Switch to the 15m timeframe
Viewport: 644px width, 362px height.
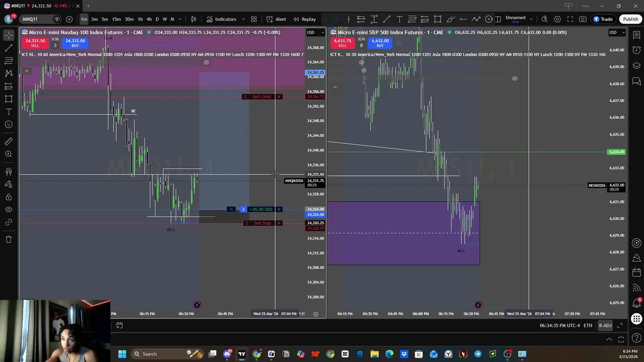(116, 19)
